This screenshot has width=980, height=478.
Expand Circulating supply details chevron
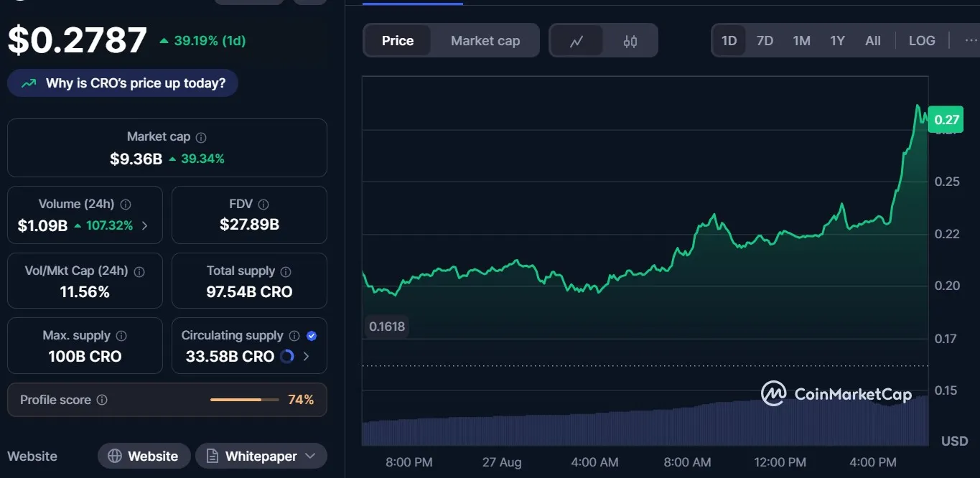point(306,357)
